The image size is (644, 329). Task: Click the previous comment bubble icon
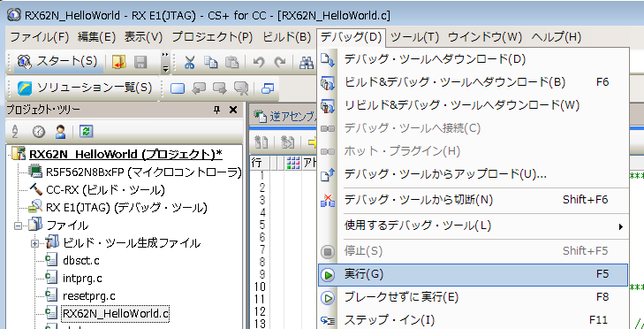[x=199, y=88]
